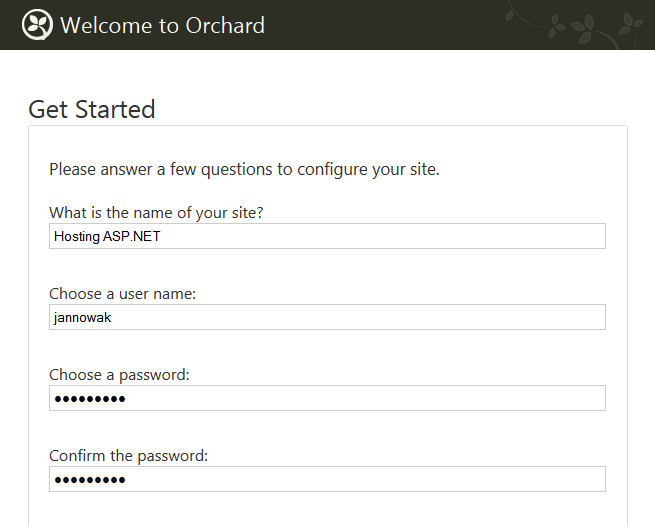Select the Get Started heading
The height and width of the screenshot is (525, 655).
(91, 109)
